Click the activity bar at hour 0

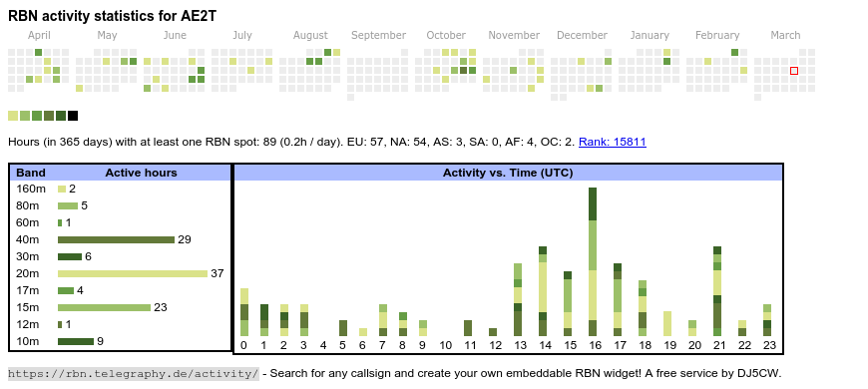click(x=244, y=312)
